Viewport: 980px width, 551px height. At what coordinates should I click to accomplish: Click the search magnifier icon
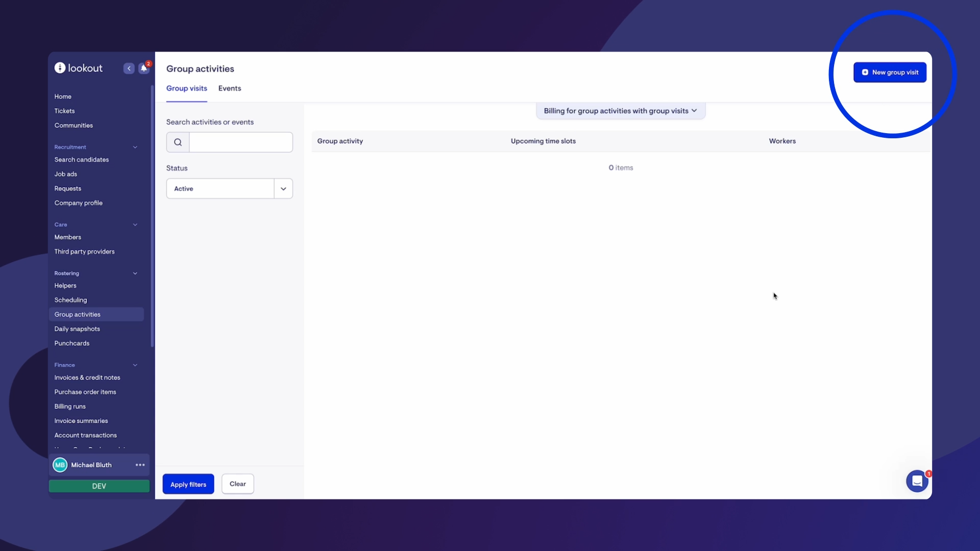(x=178, y=142)
